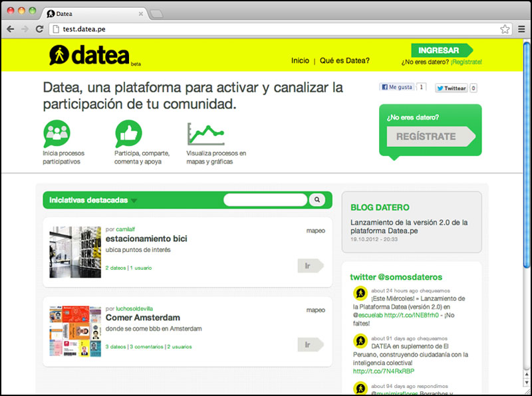
Task: Click the address bar URL field
Action: pyautogui.click(x=279, y=29)
